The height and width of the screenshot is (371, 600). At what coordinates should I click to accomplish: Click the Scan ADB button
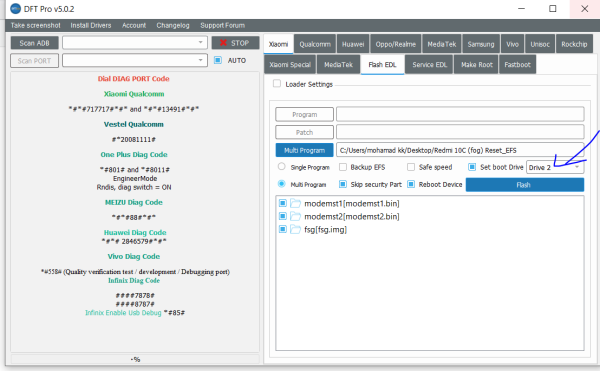34,43
